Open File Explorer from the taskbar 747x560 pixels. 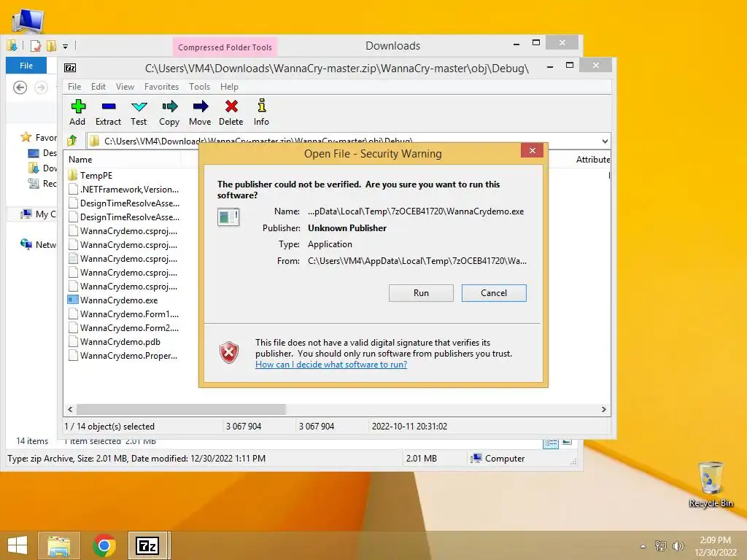59,545
